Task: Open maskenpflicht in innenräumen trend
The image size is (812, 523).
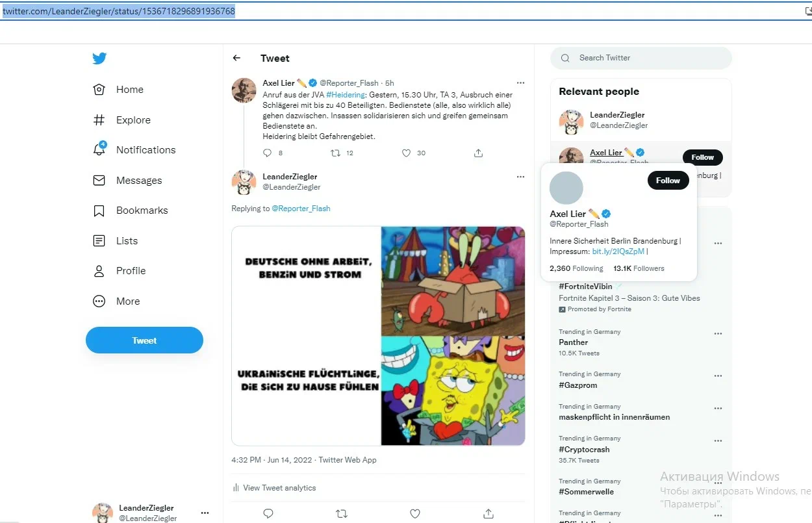Action: [615, 417]
